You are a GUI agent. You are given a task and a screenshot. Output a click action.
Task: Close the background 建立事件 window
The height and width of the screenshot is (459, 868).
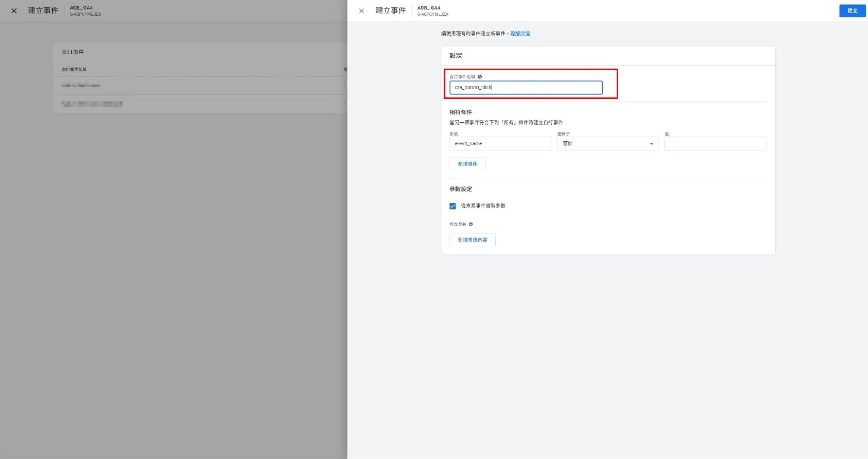coord(14,11)
